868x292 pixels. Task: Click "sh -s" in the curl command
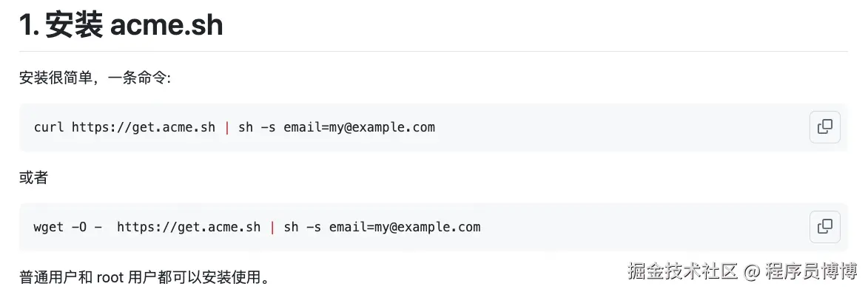[257, 127]
